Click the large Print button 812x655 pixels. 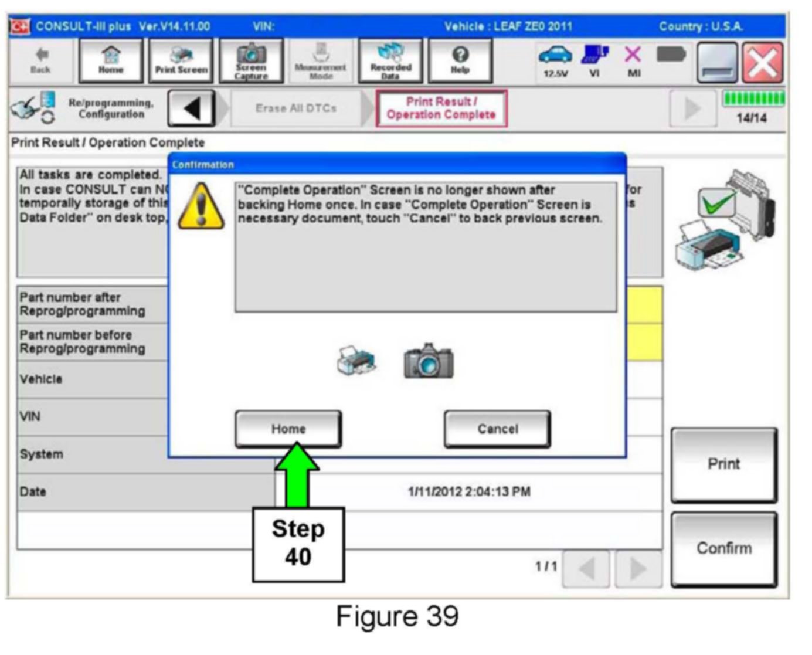[x=723, y=464]
